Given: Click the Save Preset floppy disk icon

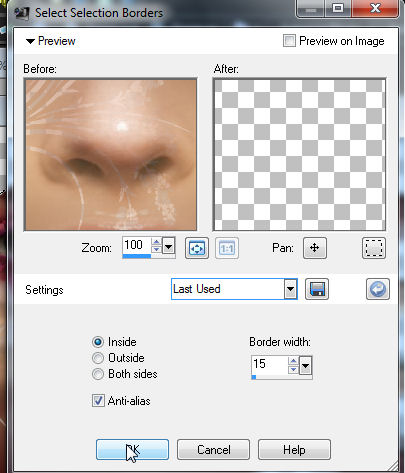Looking at the screenshot, I should [x=317, y=289].
